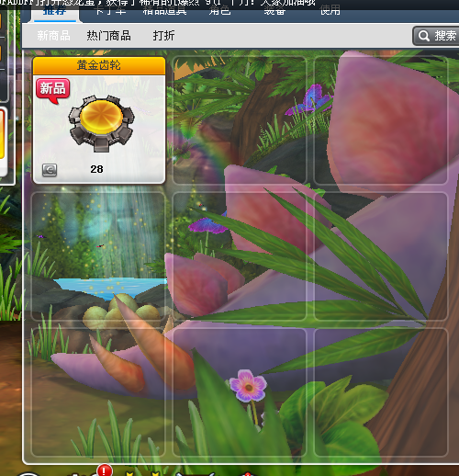
Task: Click the scrolling announcement text at the top
Action: click(x=158, y=3)
